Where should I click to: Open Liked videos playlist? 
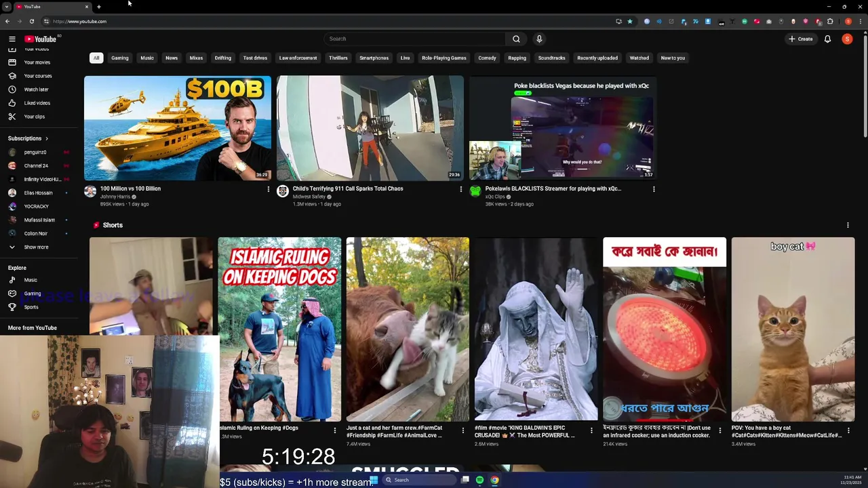[x=36, y=103]
